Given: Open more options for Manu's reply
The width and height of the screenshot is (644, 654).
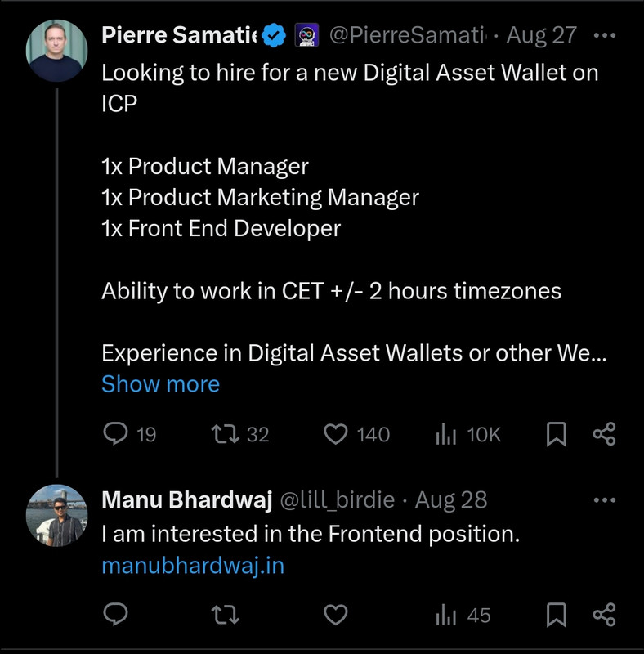Looking at the screenshot, I should coord(604,499).
